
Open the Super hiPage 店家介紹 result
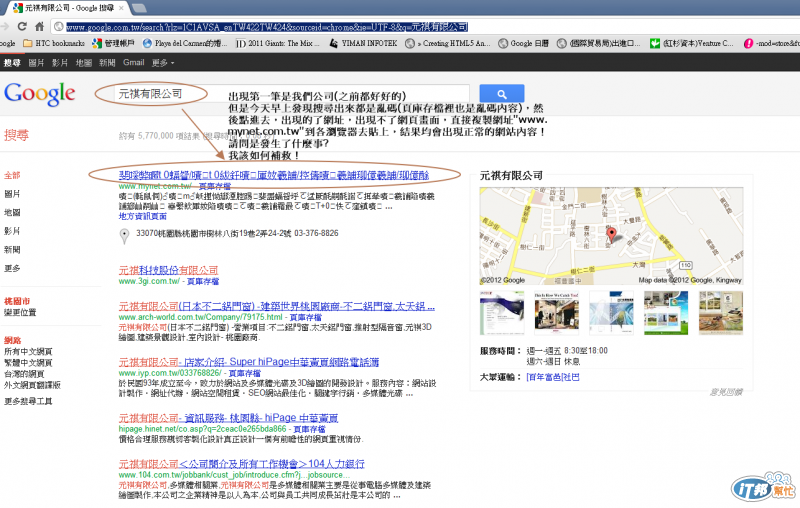pyautogui.click(x=248, y=362)
